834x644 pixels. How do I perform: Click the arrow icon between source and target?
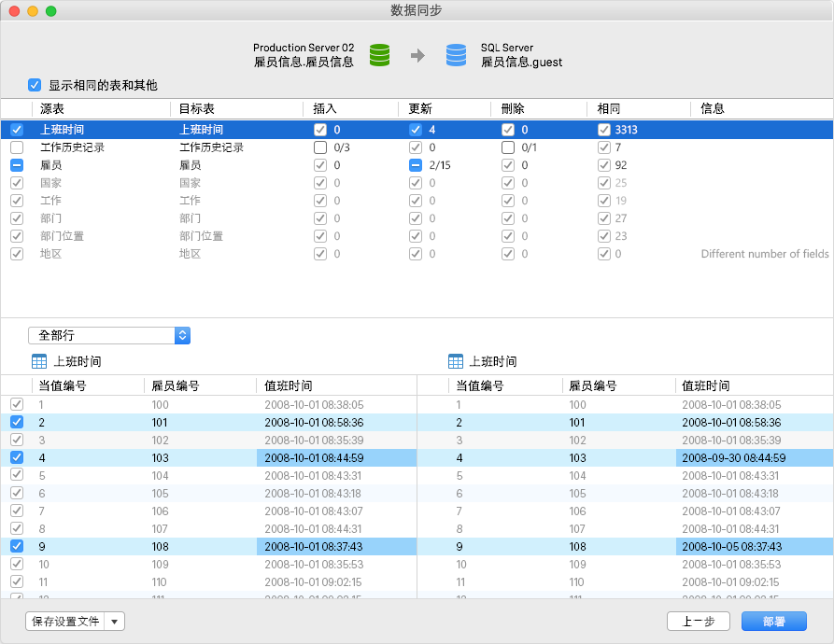(x=418, y=55)
